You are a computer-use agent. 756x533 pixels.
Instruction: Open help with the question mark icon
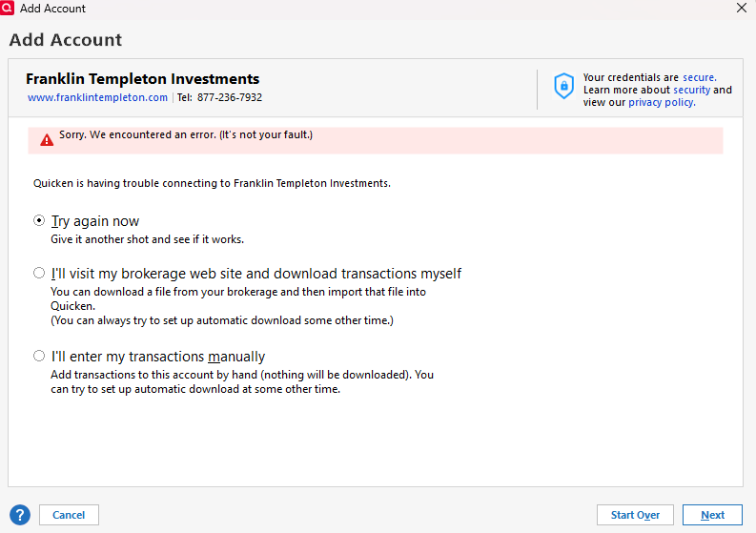[x=20, y=514]
